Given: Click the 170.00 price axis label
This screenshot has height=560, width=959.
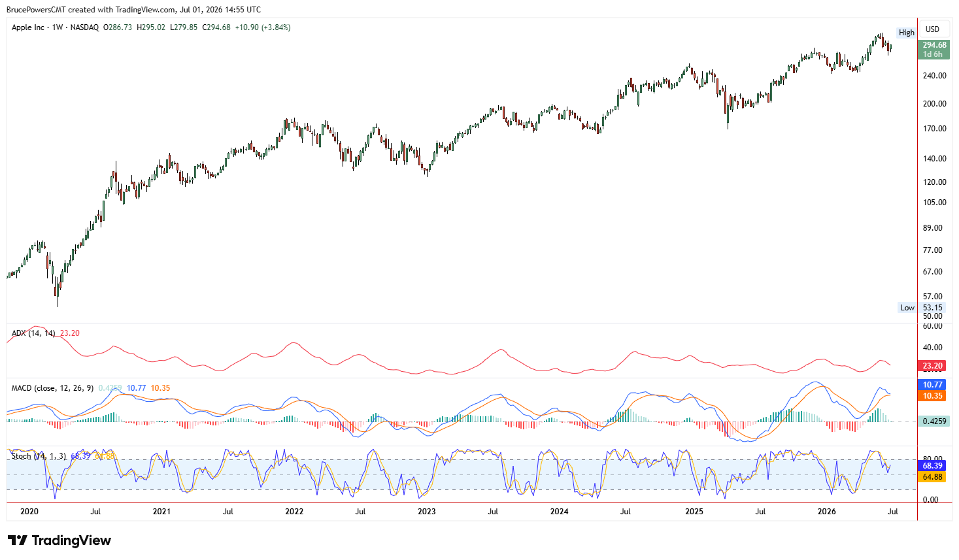Looking at the screenshot, I should [934, 129].
